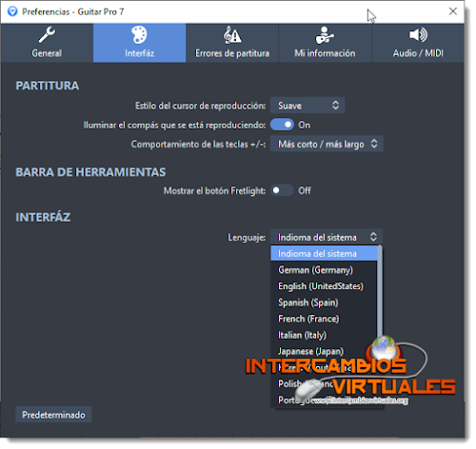The height and width of the screenshot is (449, 476).
Task: Choose German (Germany) language
Action: 324,270
